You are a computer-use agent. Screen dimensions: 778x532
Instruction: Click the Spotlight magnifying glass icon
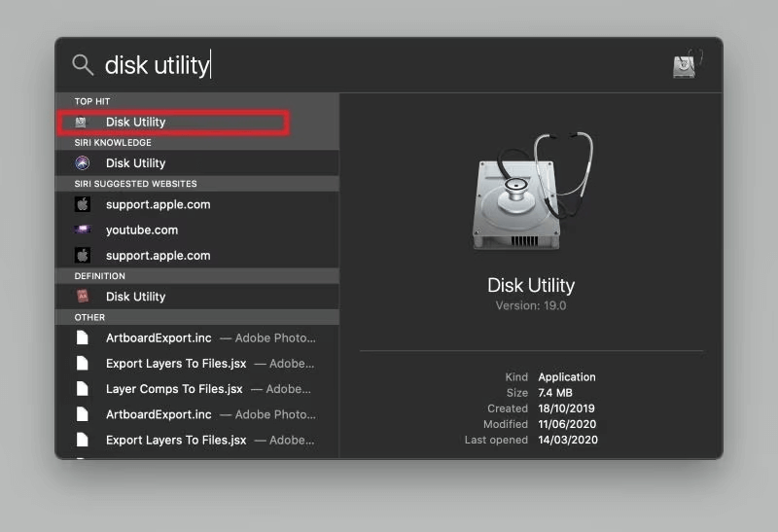coord(83,65)
